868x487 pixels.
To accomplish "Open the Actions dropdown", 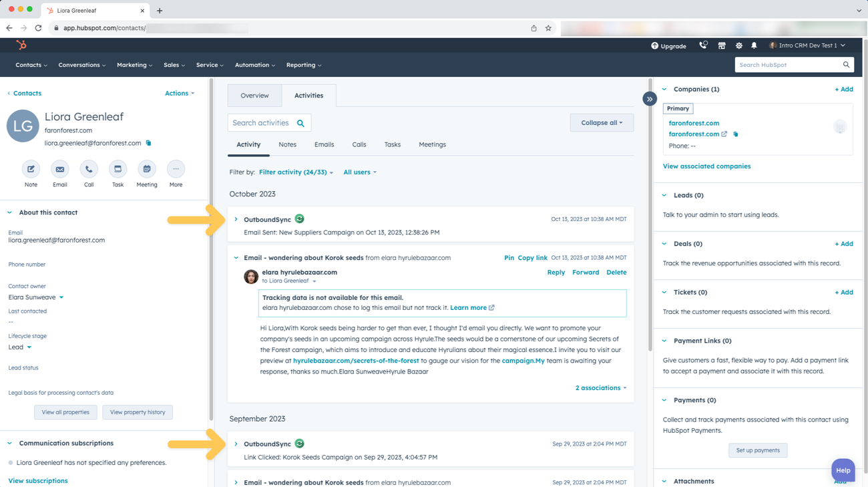I will (179, 93).
